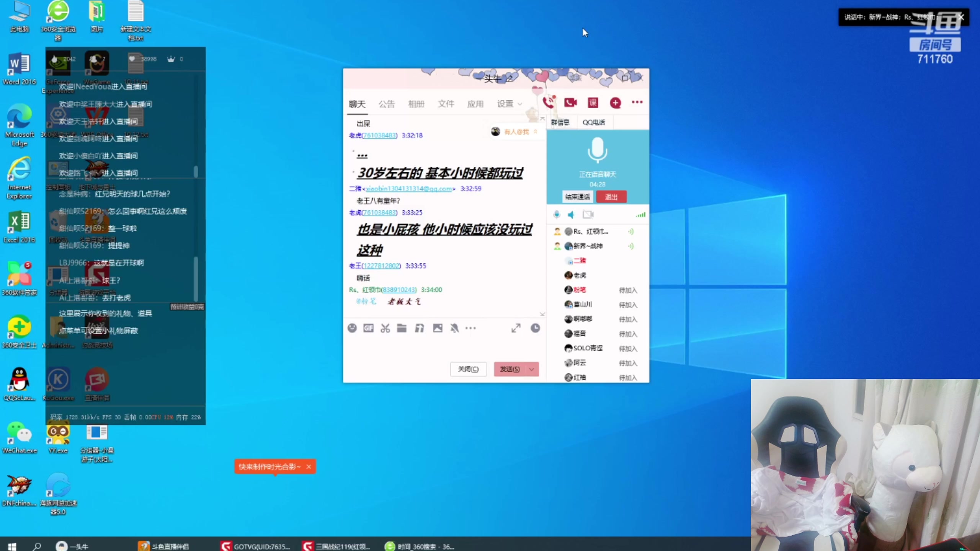Open the GIF sticker panel
The image size is (980, 551).
click(x=369, y=328)
